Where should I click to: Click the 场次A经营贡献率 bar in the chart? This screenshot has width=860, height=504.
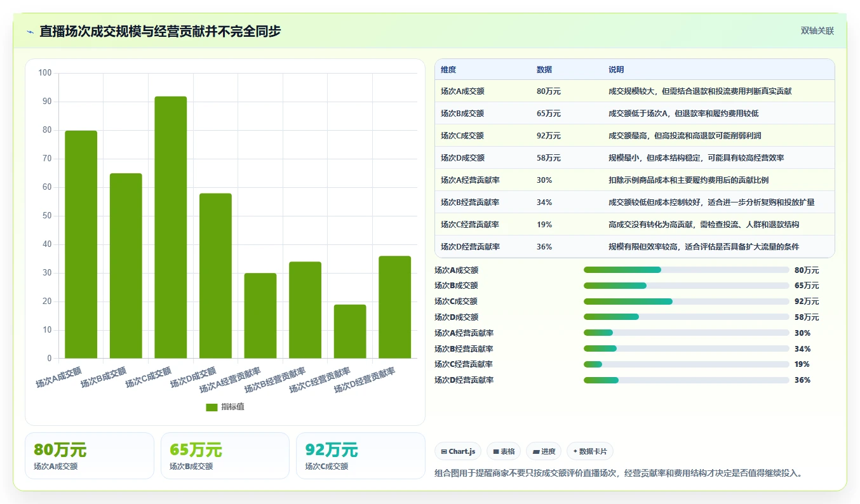(260, 316)
